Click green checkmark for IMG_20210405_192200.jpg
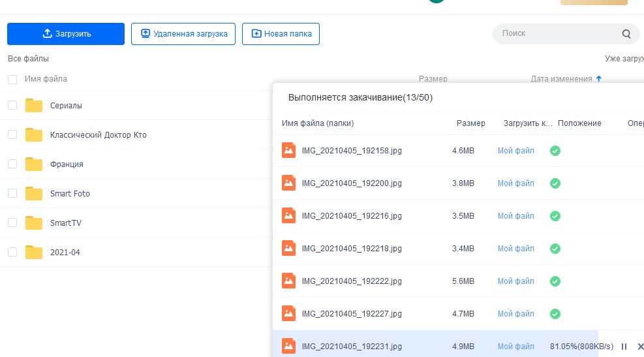644x357 pixels. (555, 183)
